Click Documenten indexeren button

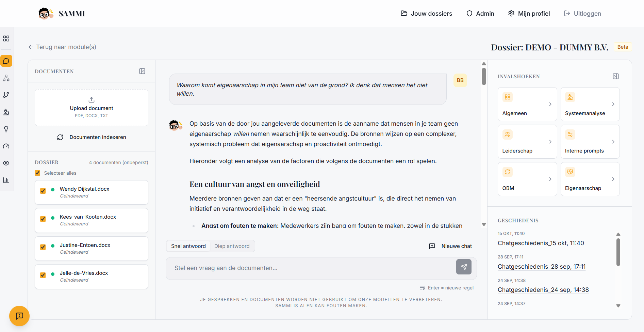point(92,137)
